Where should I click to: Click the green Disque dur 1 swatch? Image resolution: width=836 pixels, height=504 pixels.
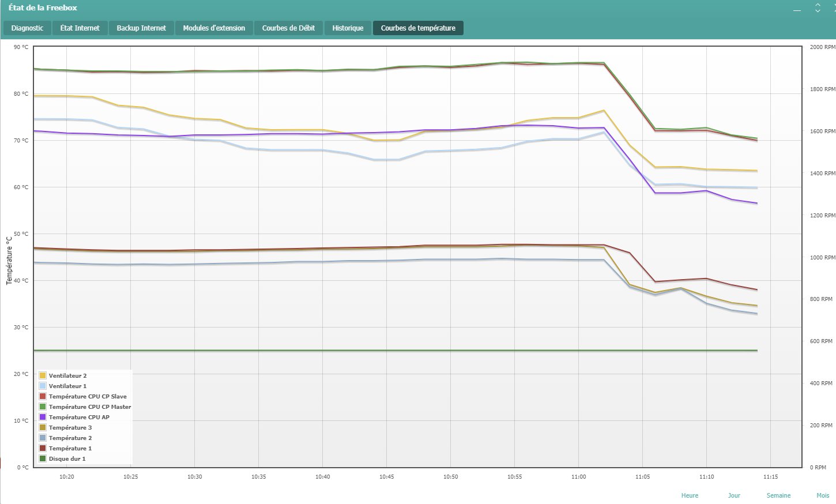[43, 459]
